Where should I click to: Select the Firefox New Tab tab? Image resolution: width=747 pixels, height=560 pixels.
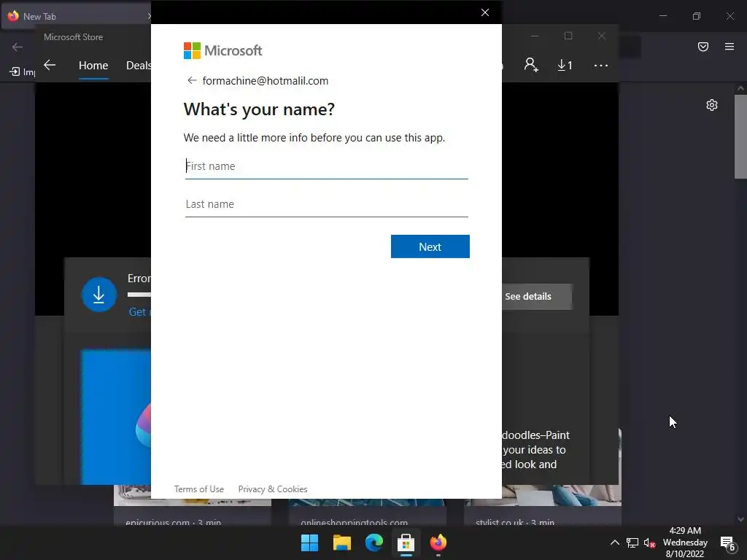click(76, 16)
